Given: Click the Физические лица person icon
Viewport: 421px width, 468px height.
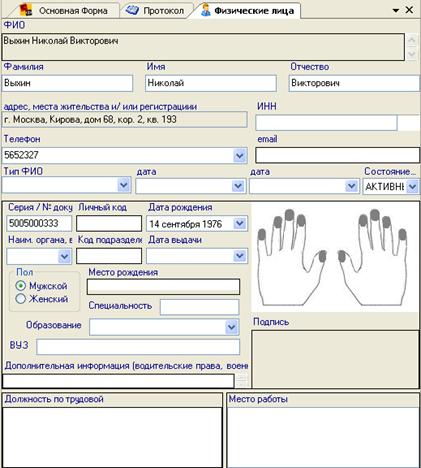Looking at the screenshot, I should pyautogui.click(x=206, y=10).
